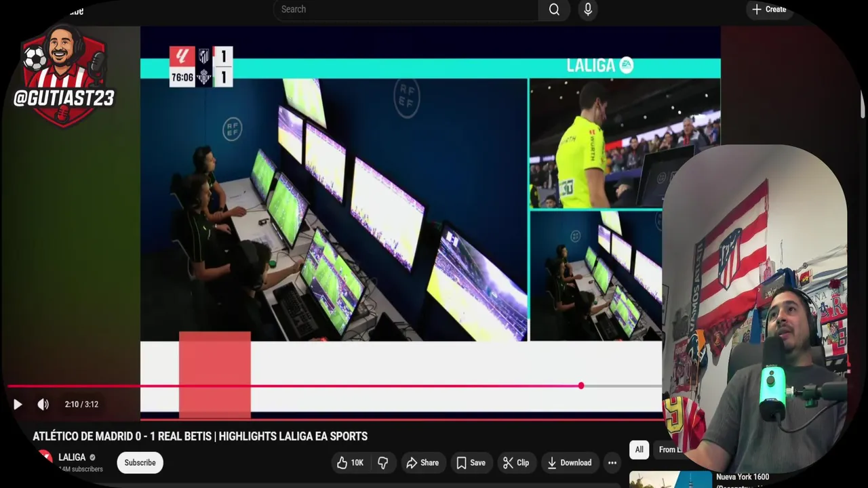Open the LALIGA channel name link

pos(72,457)
